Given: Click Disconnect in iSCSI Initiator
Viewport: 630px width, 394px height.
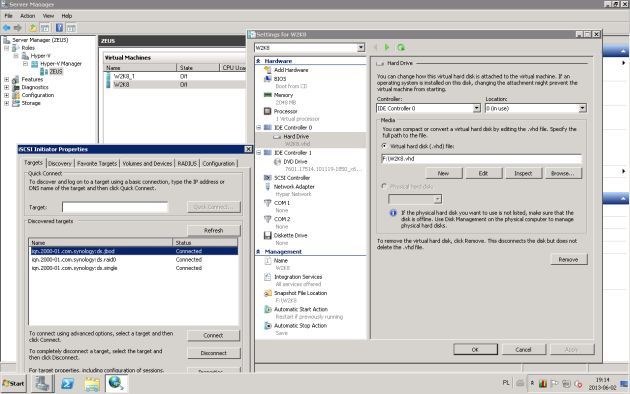Looking at the screenshot, I should pyautogui.click(x=213, y=353).
